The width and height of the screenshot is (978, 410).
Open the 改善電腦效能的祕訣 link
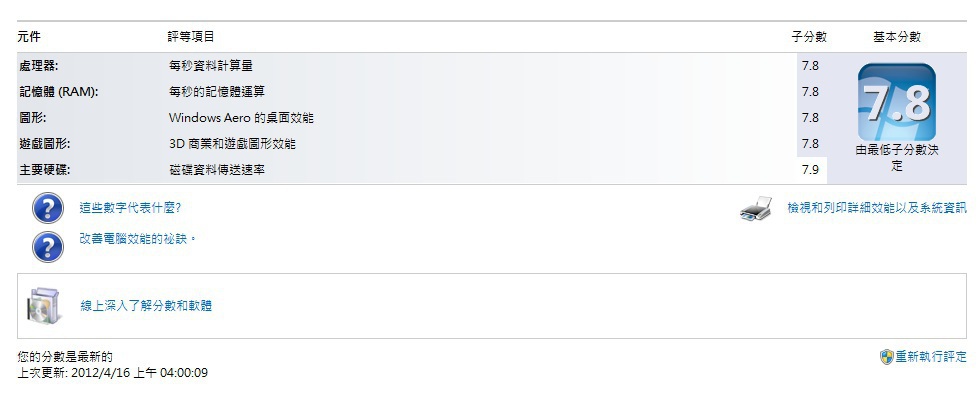click(x=137, y=239)
